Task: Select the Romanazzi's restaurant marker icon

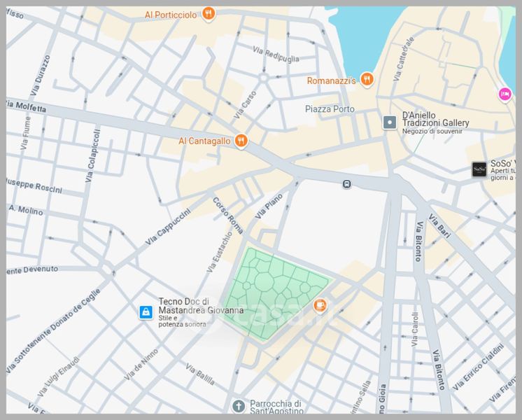Action: [x=367, y=80]
